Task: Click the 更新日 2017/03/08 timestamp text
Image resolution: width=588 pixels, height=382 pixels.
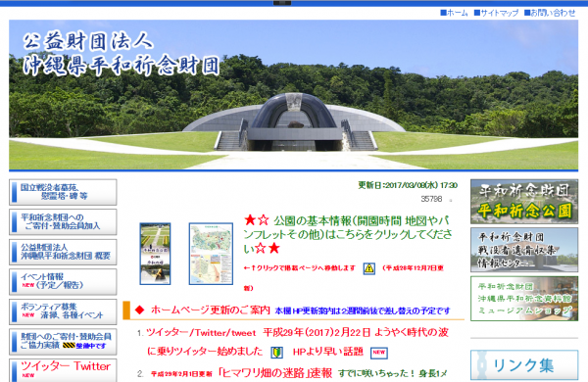Action: [408, 185]
